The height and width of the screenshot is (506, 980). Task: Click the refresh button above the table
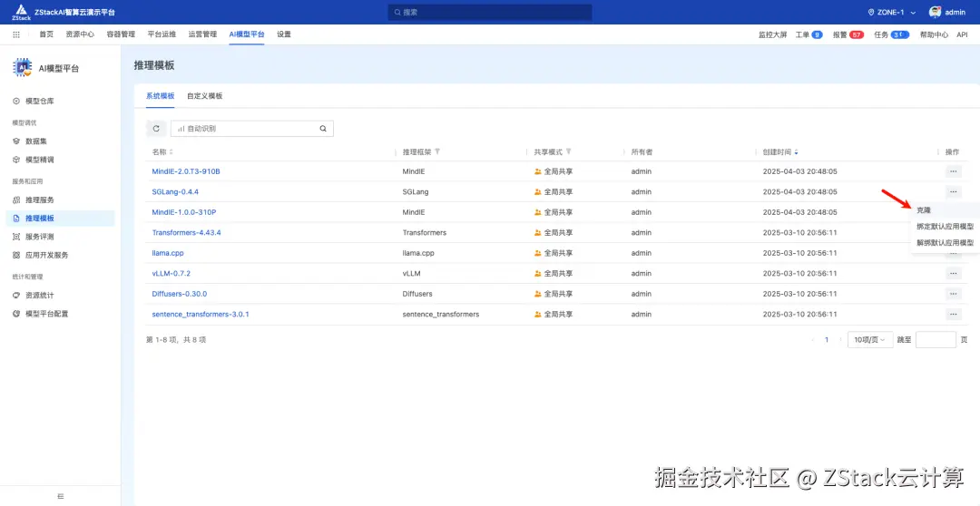point(156,129)
